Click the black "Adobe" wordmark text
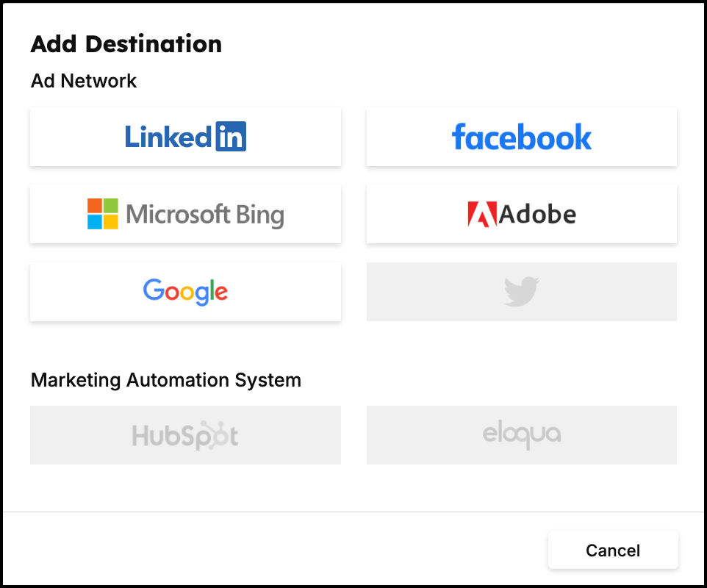This screenshot has width=707, height=588. (x=537, y=214)
